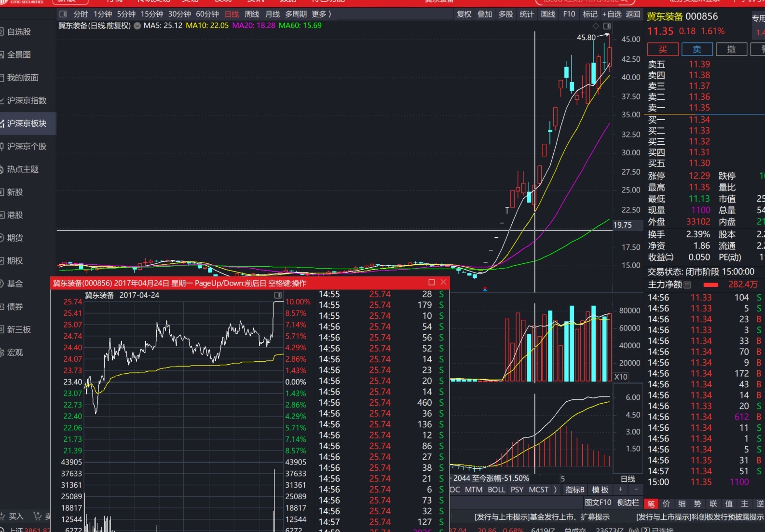The image size is (765, 532).
Task: Click the 买入 cart icon at bottom left
Action: pyautogui.click(x=12, y=516)
